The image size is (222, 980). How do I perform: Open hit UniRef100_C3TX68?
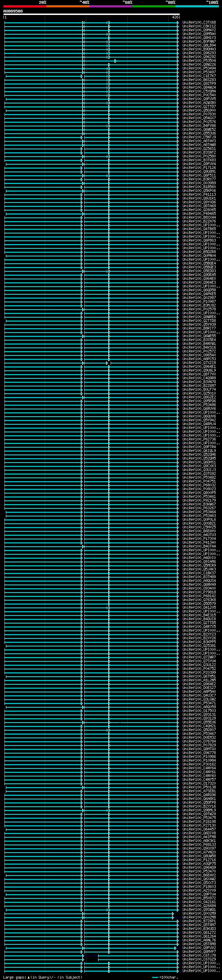(x=199, y=23)
